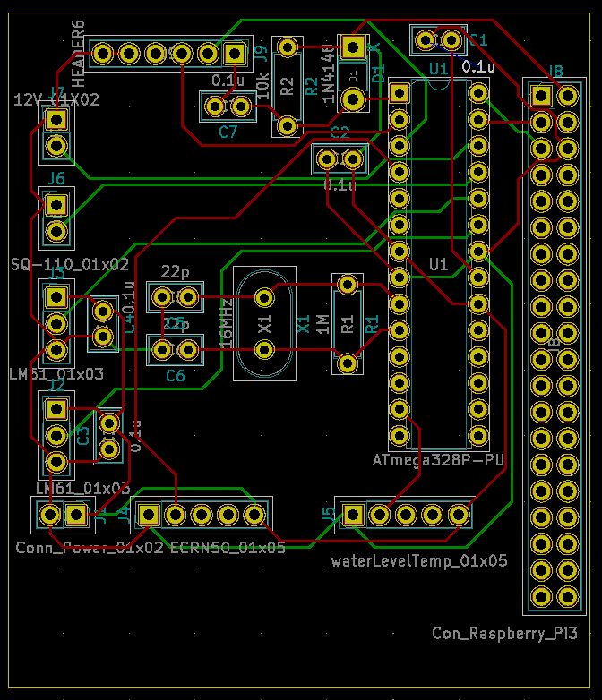Select the 12V connector square pad
The image size is (602, 700).
click(x=56, y=119)
